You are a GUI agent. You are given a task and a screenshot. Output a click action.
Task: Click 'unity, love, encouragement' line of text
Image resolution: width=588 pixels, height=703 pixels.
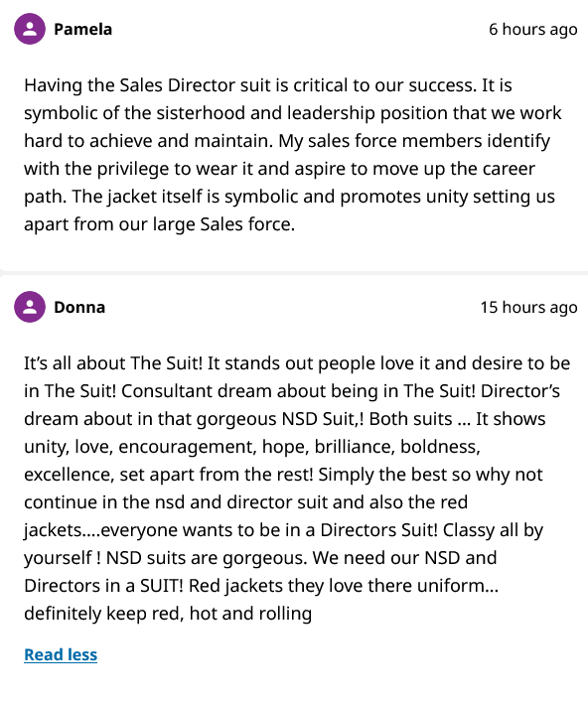click(x=252, y=447)
